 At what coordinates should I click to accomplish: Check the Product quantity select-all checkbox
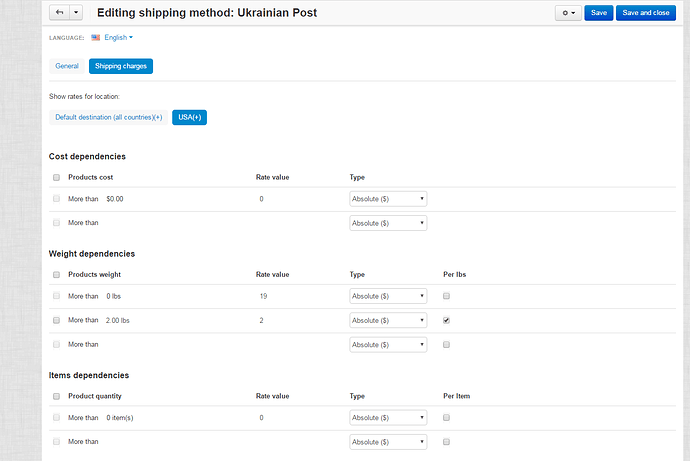(56, 396)
